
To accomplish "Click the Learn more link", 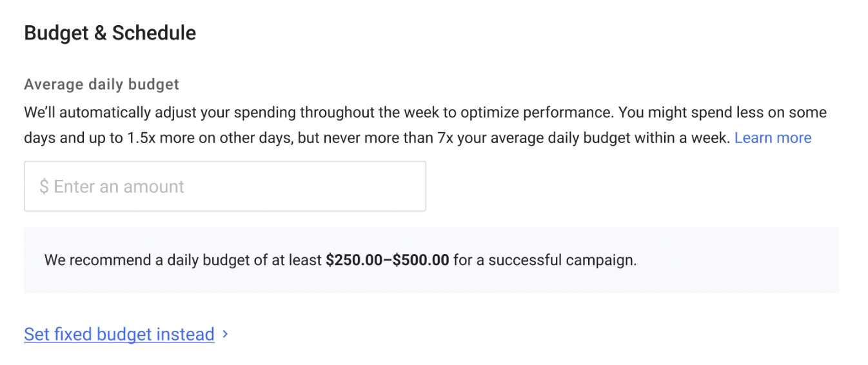I will (x=773, y=138).
